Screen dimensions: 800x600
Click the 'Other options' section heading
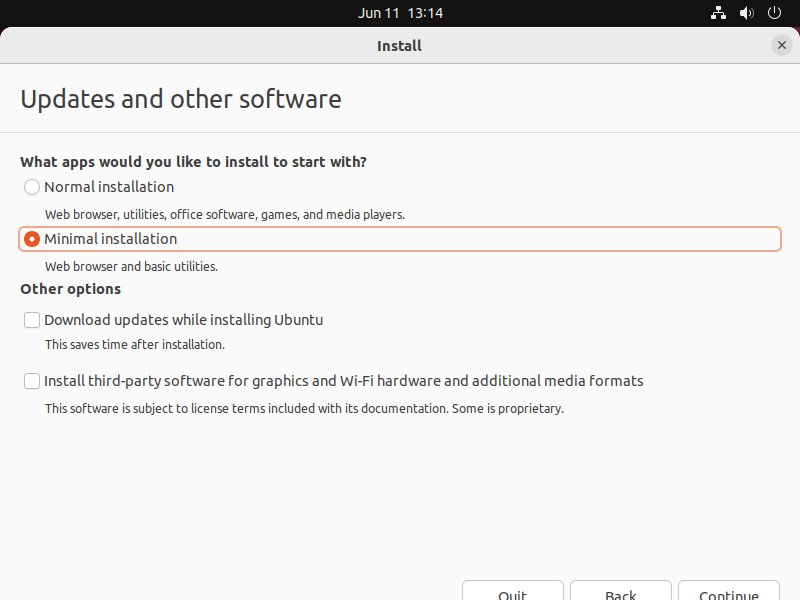point(70,289)
